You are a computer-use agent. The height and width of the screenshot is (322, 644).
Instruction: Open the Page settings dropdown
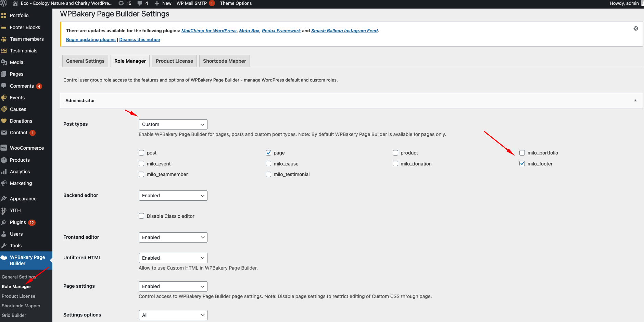click(173, 286)
